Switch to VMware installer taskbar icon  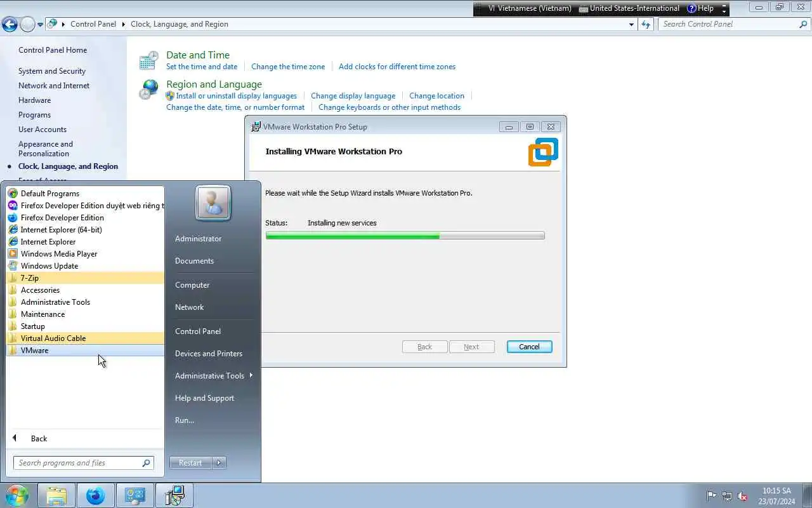[174, 495]
